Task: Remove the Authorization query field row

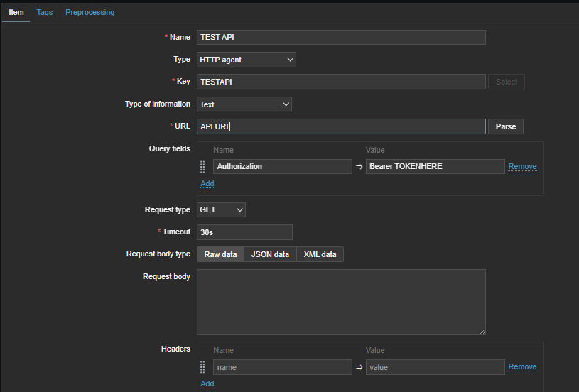Action: tap(522, 167)
